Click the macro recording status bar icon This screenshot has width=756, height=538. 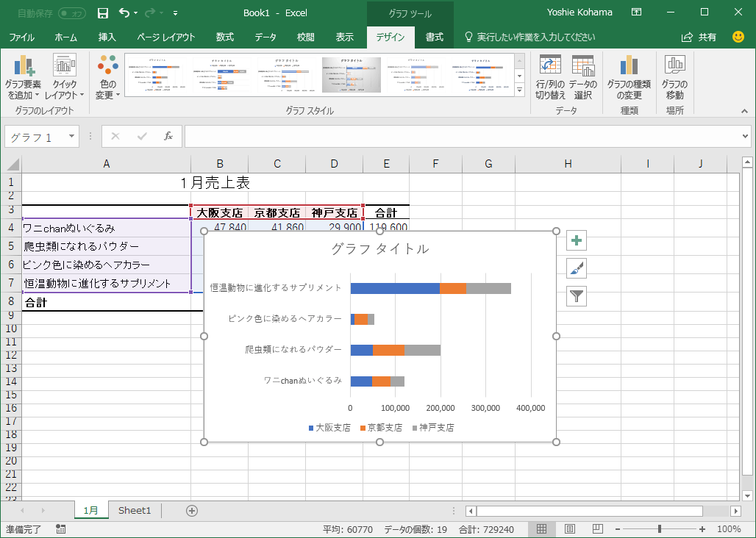click(61, 529)
